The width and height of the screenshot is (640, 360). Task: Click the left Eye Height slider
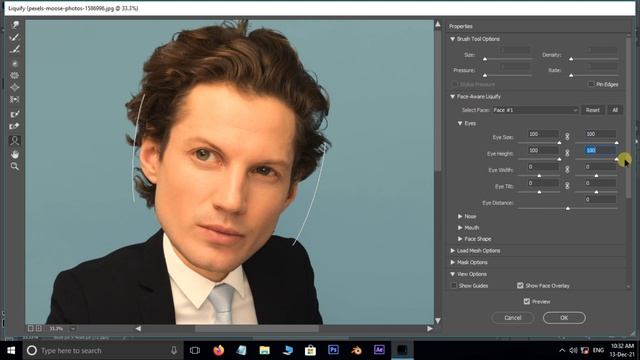pos(539,159)
